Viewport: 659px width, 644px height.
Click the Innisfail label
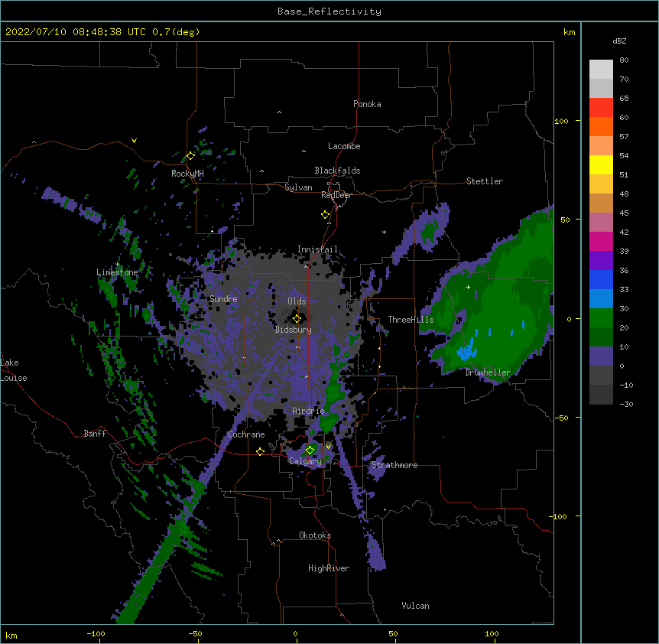tap(317, 249)
